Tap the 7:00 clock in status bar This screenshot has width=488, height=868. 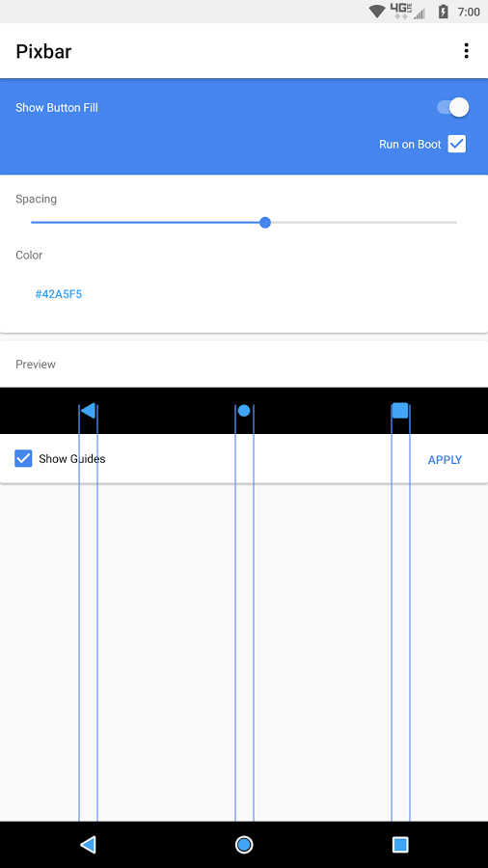click(x=469, y=12)
